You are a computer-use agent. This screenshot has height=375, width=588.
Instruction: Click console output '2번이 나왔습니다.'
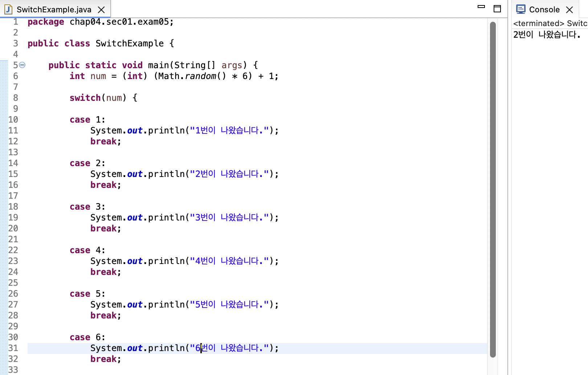click(547, 34)
